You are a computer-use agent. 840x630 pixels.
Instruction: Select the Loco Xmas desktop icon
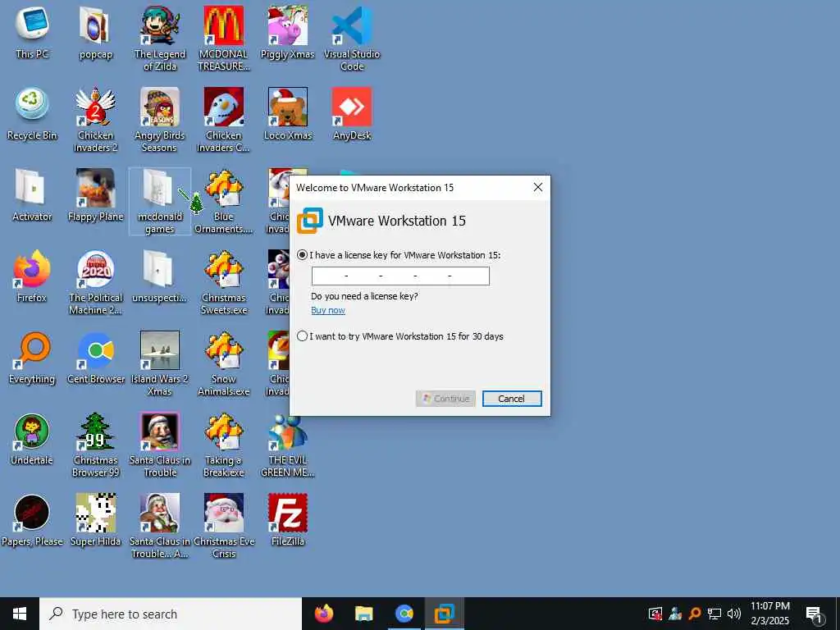coord(288,114)
